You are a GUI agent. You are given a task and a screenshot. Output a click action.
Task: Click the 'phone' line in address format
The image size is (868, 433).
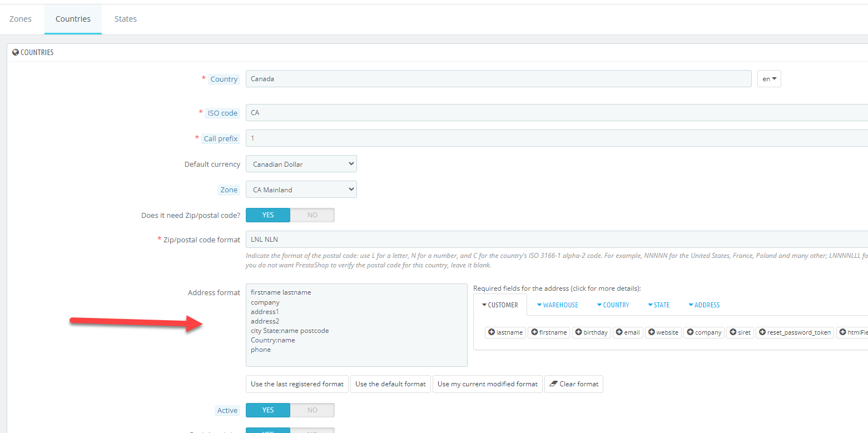click(x=261, y=350)
